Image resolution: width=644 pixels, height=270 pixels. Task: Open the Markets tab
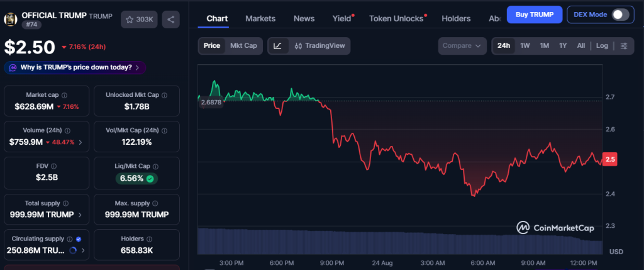pyautogui.click(x=260, y=18)
